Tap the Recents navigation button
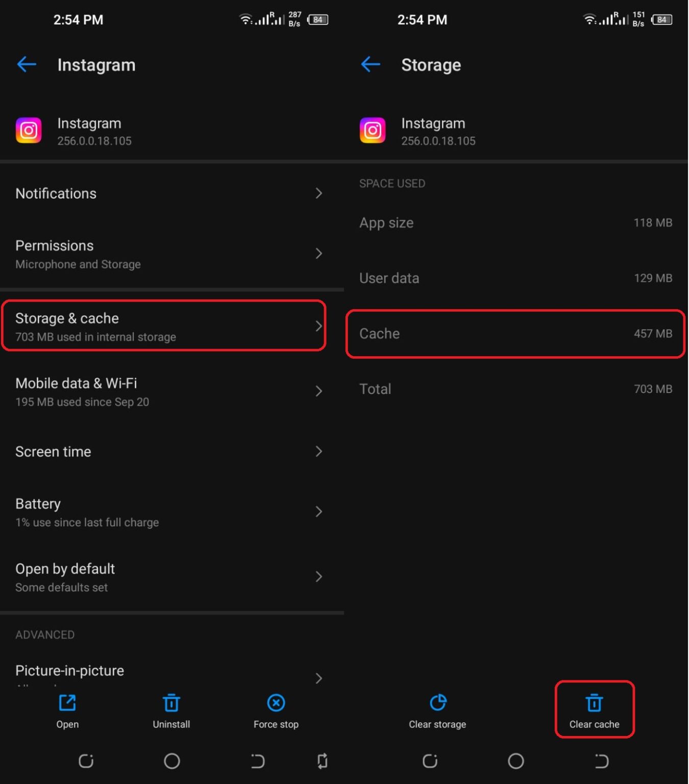The image size is (689, 784). coord(86,761)
